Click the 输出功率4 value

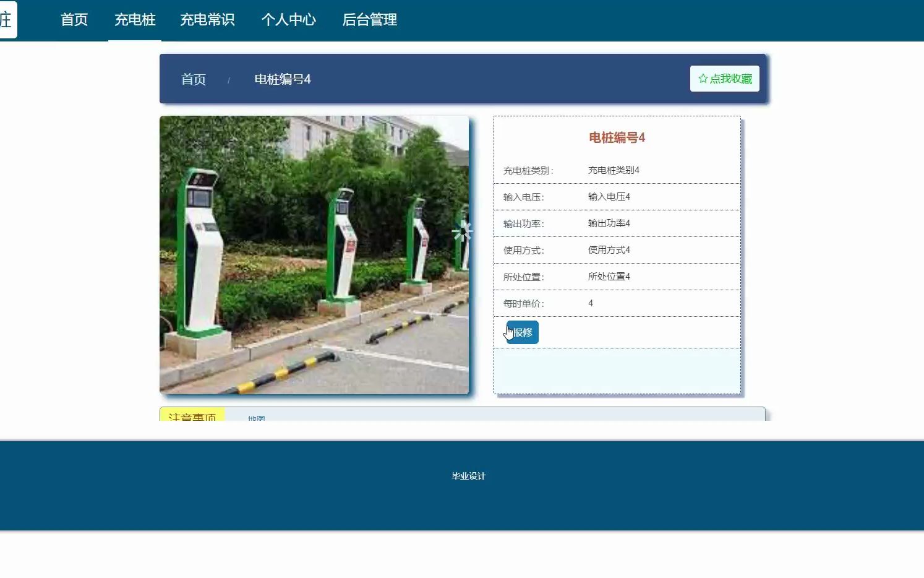click(609, 223)
